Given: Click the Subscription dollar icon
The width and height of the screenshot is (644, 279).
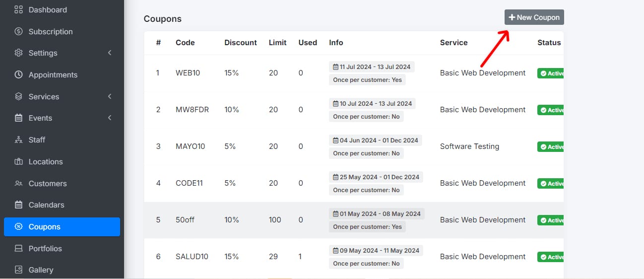Looking at the screenshot, I should 19,31.
